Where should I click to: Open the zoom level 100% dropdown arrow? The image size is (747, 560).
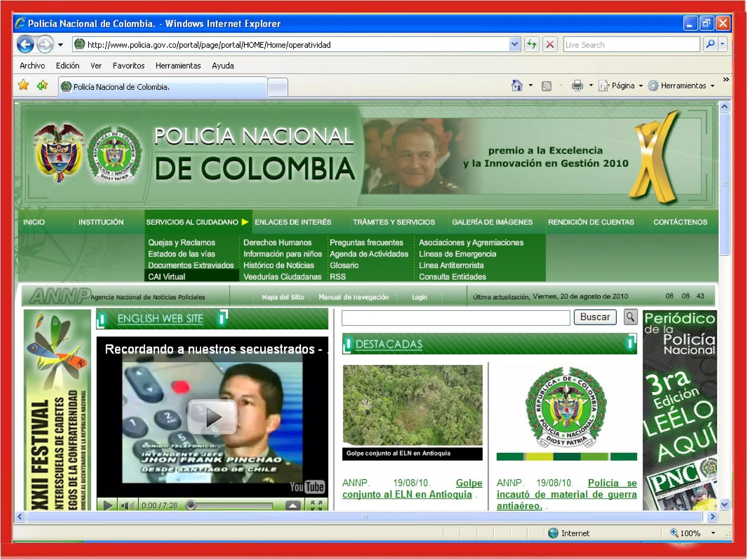[x=713, y=533]
